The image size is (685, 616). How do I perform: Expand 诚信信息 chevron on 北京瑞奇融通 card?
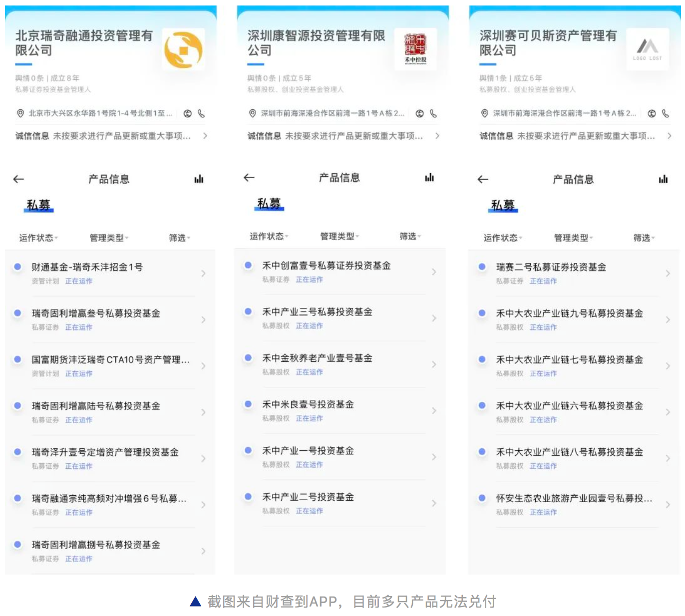[x=205, y=136]
